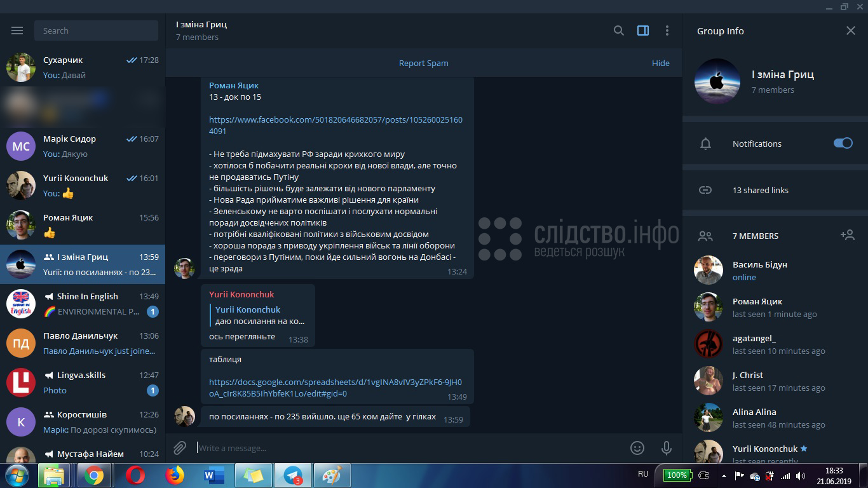Image resolution: width=868 pixels, height=488 pixels.
Task: Open the Коростишів group chat
Action: click(x=83, y=422)
